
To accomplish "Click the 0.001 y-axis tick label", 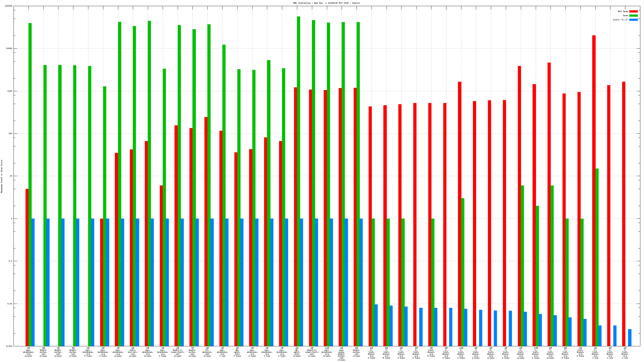I will pyautogui.click(x=9, y=346).
